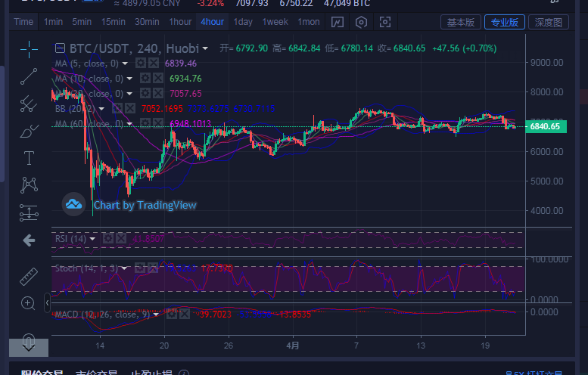The width and height of the screenshot is (588, 375).
Task: Switch to 基本版 basic chart
Action: (x=461, y=22)
